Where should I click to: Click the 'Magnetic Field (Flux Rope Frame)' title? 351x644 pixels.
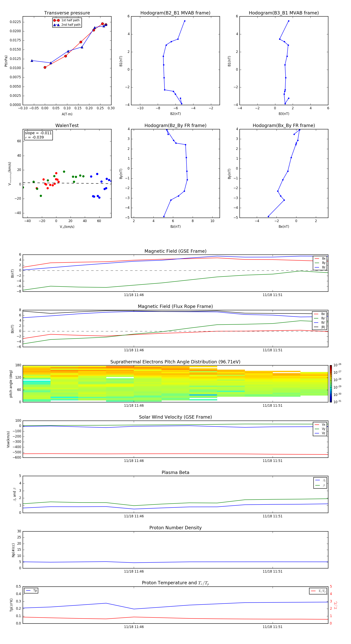[175, 307]
